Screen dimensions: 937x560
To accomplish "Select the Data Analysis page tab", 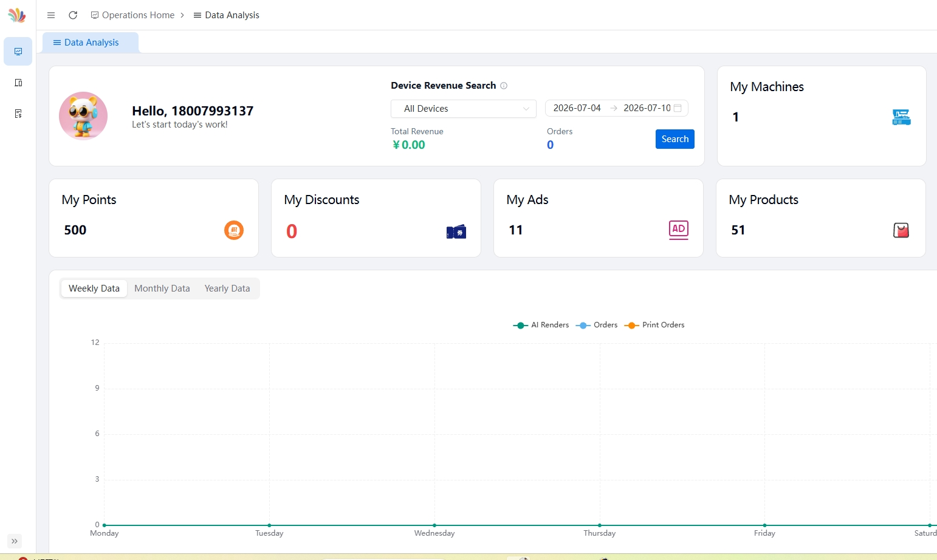I will [91, 43].
